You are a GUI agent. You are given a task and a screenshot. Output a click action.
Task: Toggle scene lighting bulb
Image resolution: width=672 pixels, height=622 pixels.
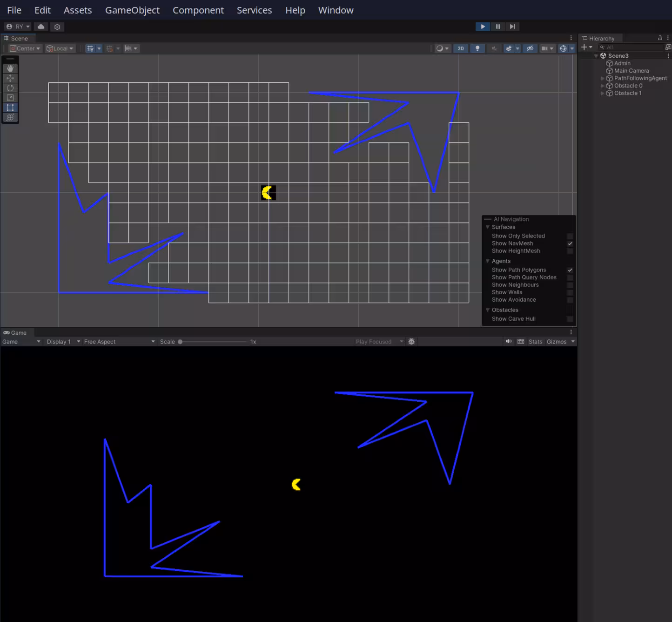pyautogui.click(x=477, y=48)
